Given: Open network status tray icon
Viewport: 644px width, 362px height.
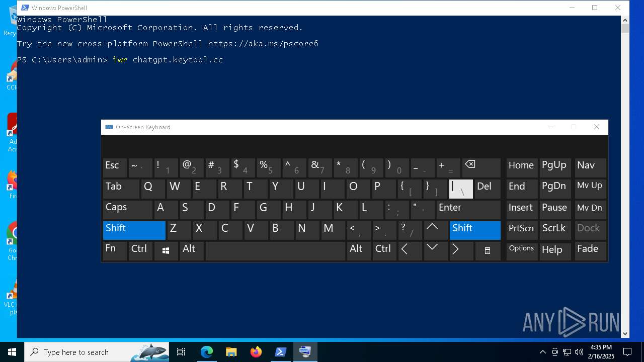Looking at the screenshot, I should pos(567,352).
